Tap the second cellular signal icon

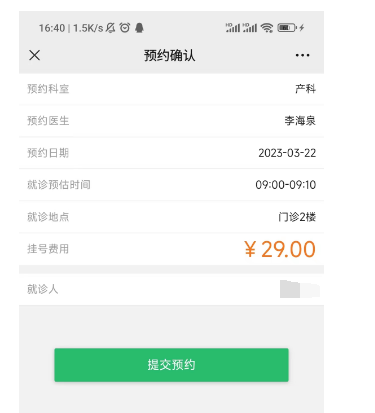[250, 28]
